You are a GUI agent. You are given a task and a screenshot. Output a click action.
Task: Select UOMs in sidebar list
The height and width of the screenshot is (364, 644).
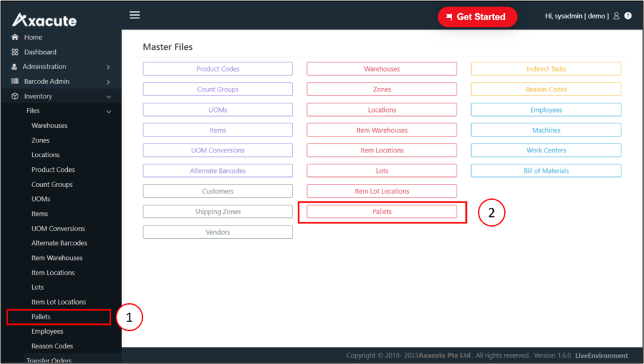(41, 198)
